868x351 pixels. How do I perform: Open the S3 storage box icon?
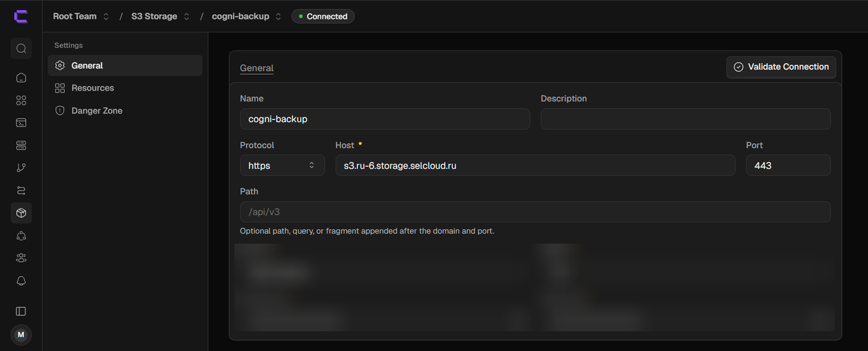pos(21,213)
